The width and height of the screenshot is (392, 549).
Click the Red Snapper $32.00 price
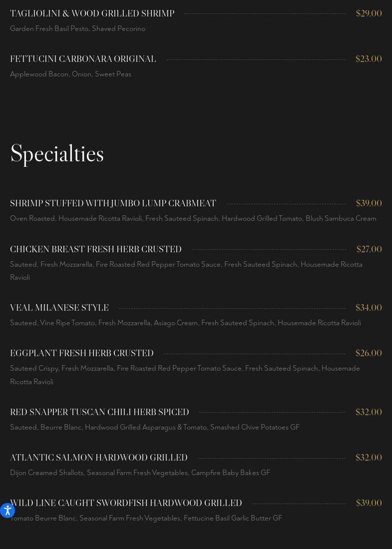click(368, 412)
